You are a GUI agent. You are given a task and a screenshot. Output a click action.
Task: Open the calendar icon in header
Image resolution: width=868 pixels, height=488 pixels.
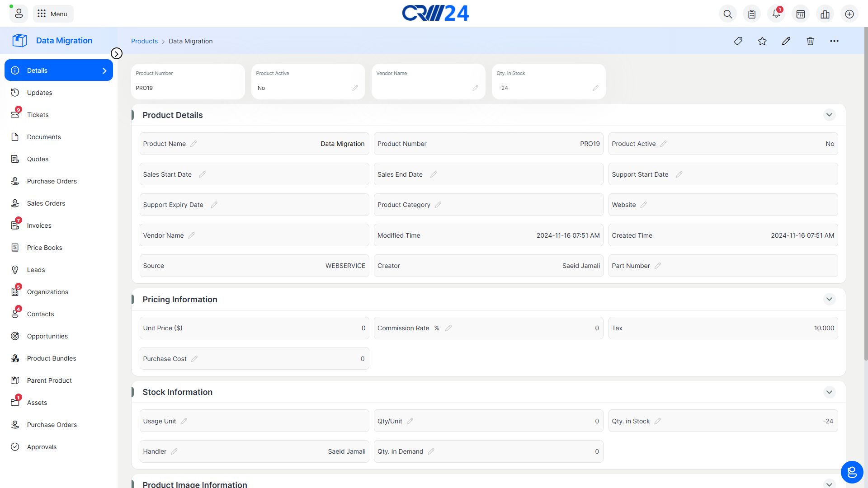coord(801,14)
